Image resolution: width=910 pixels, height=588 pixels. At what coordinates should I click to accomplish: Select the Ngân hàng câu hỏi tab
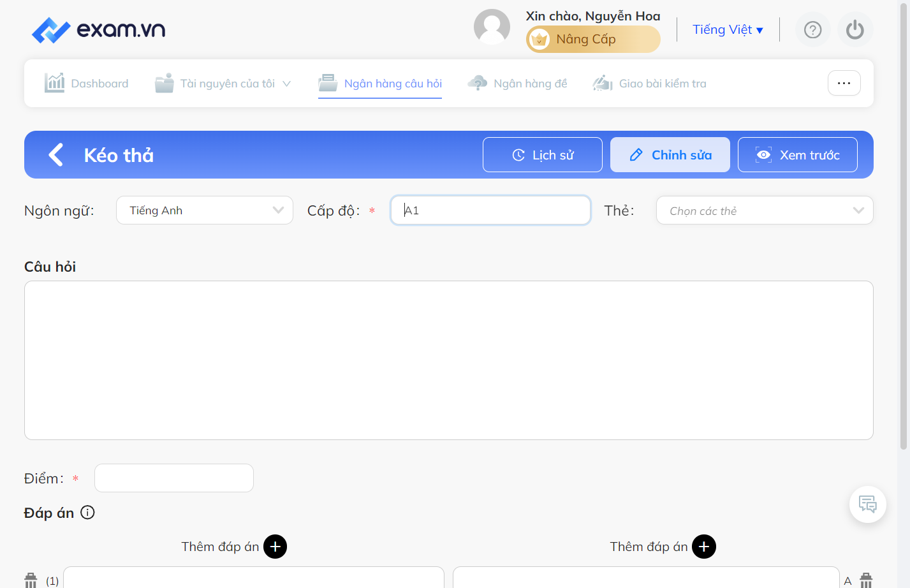pyautogui.click(x=380, y=83)
